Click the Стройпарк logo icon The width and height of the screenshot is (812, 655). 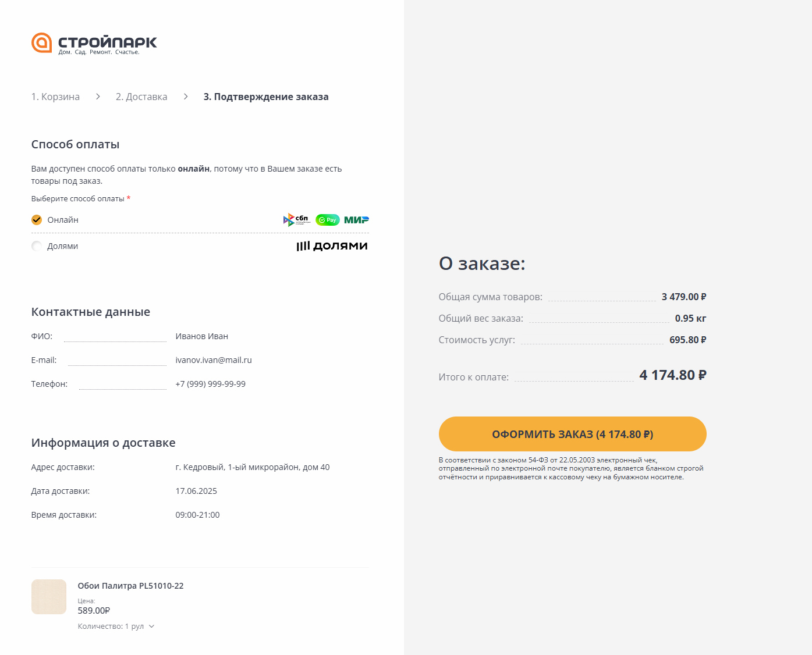tap(41, 42)
